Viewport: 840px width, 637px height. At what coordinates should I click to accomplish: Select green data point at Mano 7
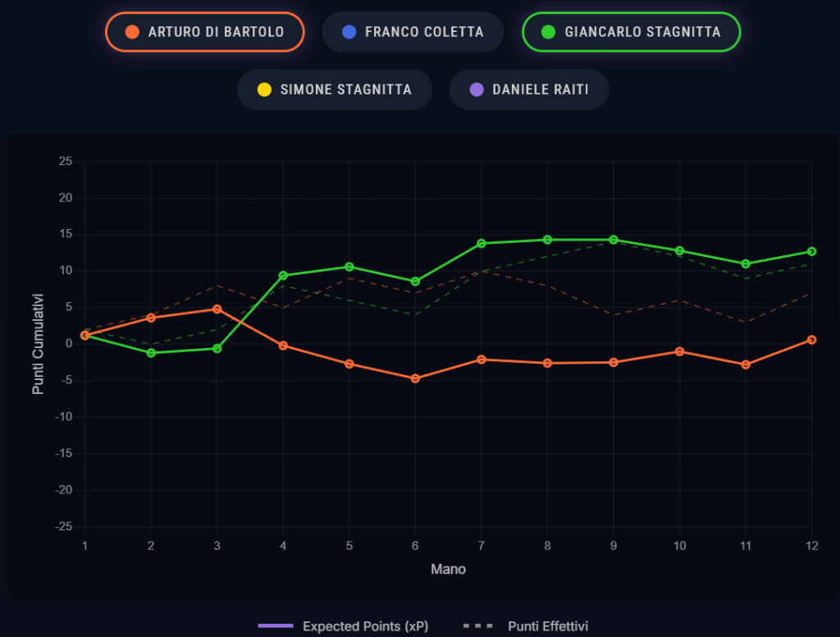pos(482,243)
